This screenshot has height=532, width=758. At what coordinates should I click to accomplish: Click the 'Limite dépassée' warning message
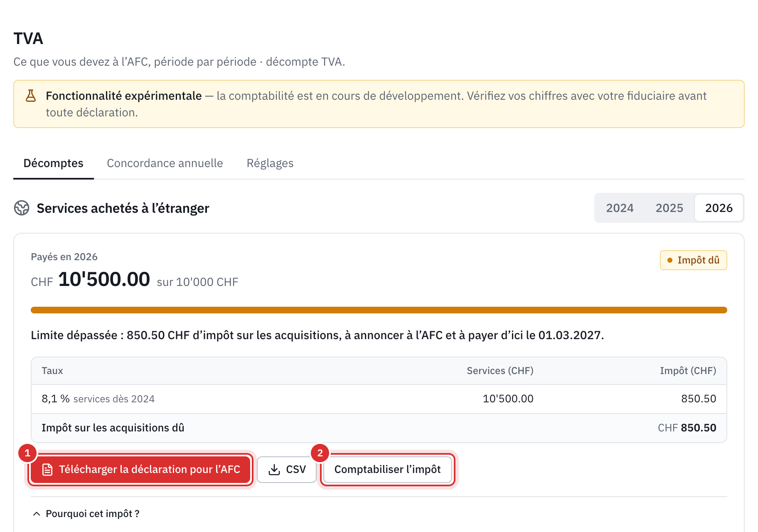pyautogui.click(x=317, y=335)
